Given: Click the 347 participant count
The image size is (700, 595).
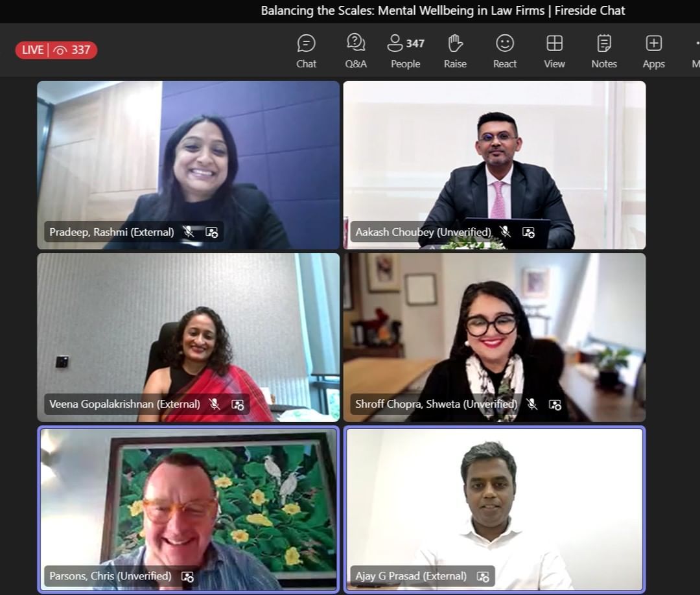Looking at the screenshot, I should tap(415, 43).
